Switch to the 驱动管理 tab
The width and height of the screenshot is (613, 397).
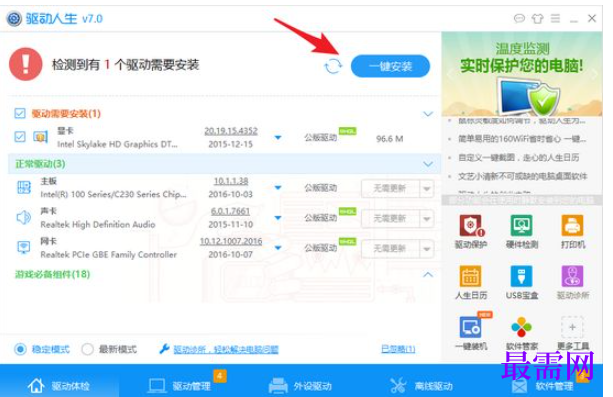180,385
